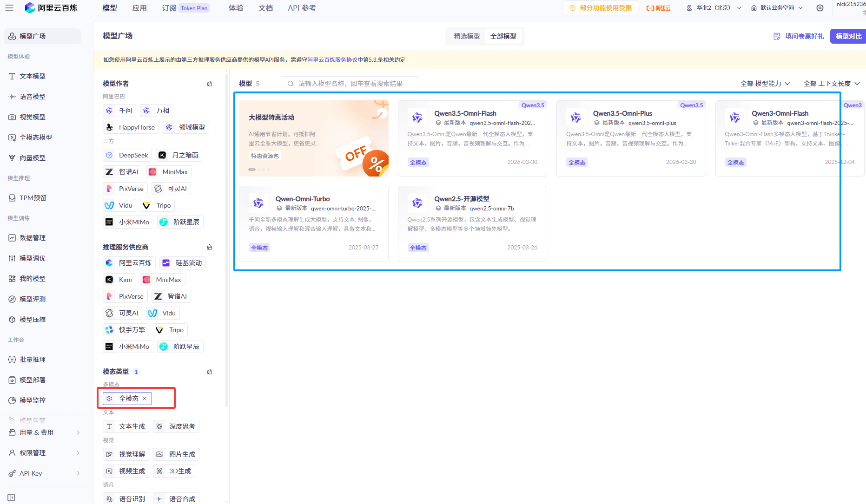Switch to the 精选模型 tab
Viewport: 866px width, 504px height.
pos(467,36)
